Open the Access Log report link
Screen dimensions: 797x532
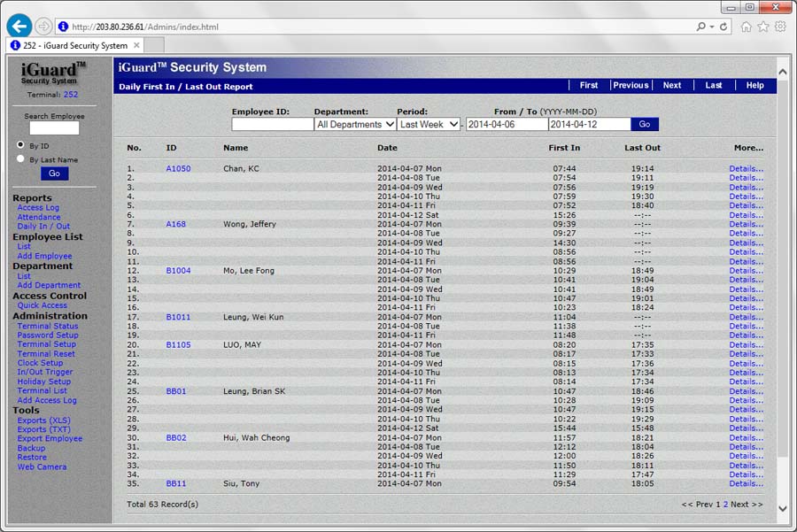point(38,207)
